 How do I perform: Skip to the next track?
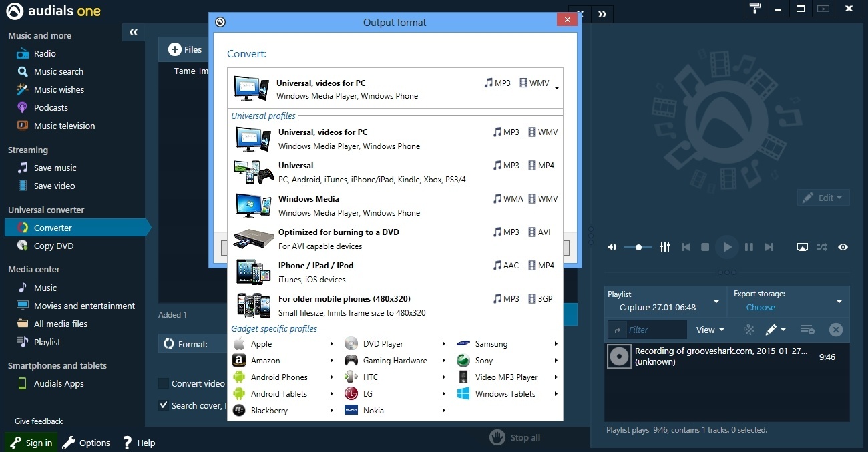pos(769,247)
